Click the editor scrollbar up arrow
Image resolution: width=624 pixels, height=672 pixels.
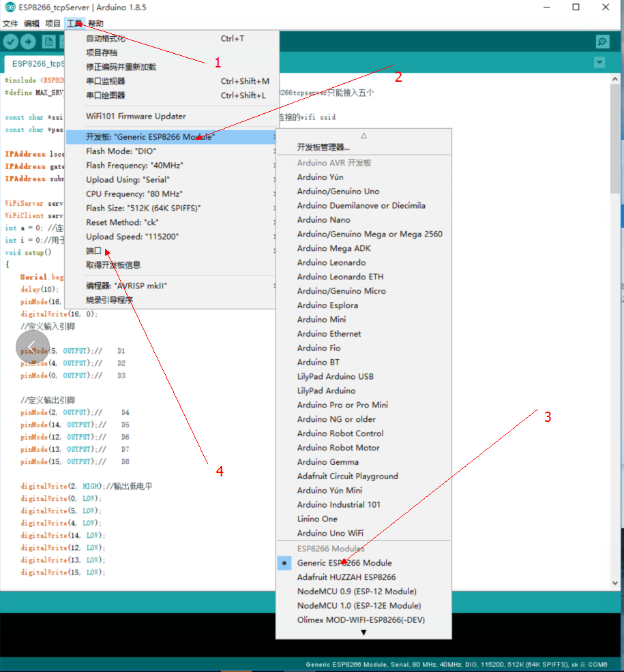(615, 79)
